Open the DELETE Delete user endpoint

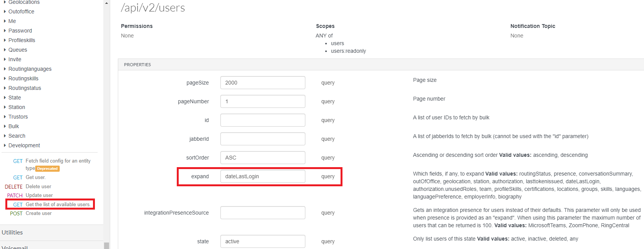coord(38,187)
